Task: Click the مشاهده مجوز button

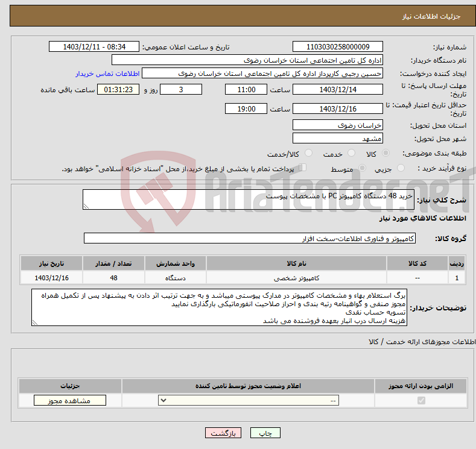Action: tap(70, 401)
